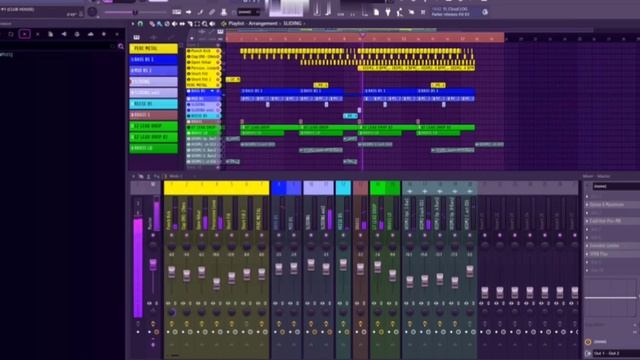Open the pattern selector in top toolbar

click(x=248, y=12)
